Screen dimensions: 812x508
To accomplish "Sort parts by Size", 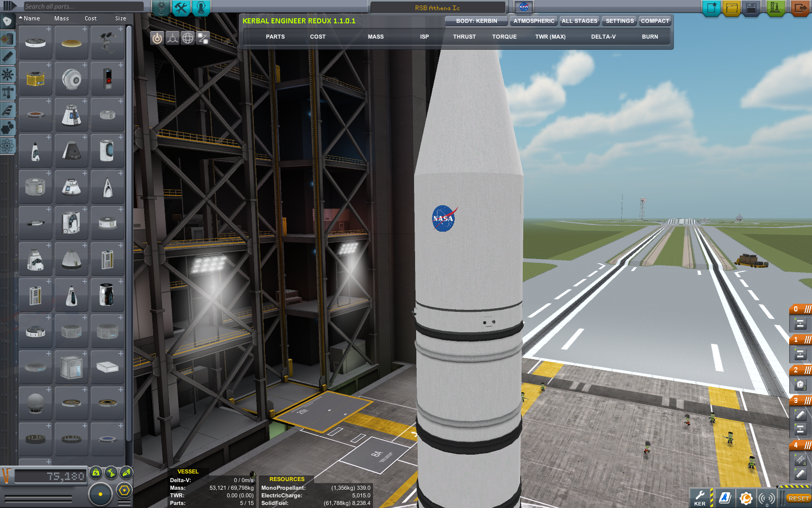I will point(120,18).
